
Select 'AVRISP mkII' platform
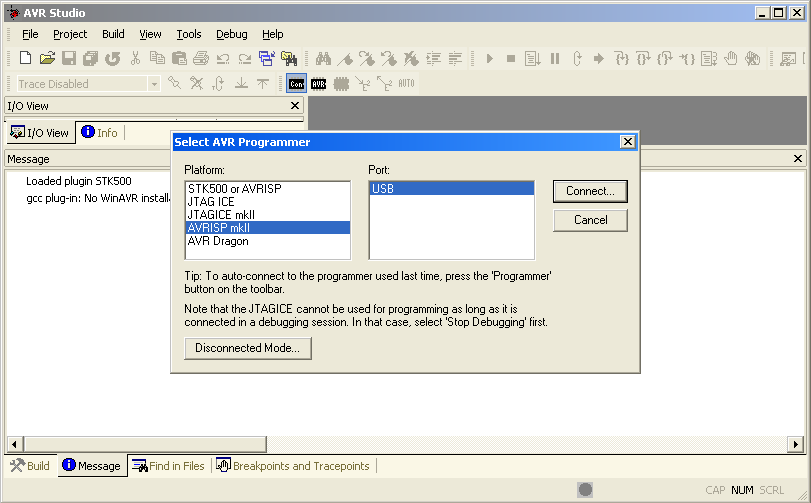pos(267,227)
